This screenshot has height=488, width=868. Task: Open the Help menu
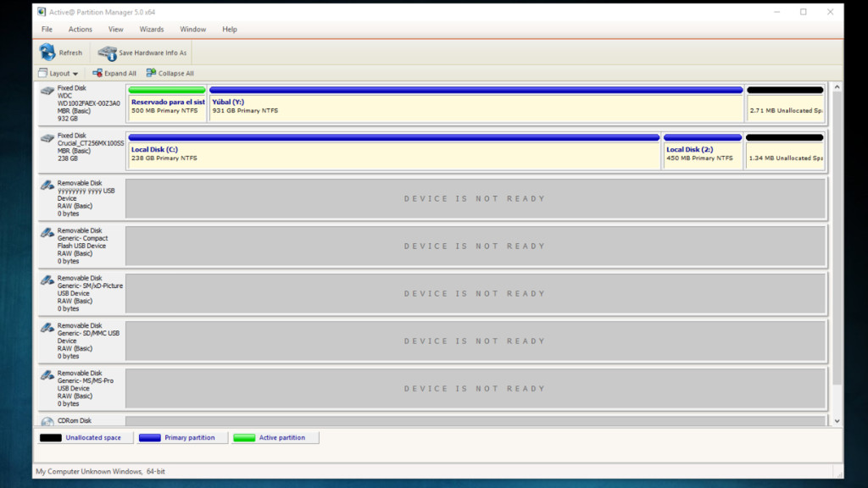point(230,30)
